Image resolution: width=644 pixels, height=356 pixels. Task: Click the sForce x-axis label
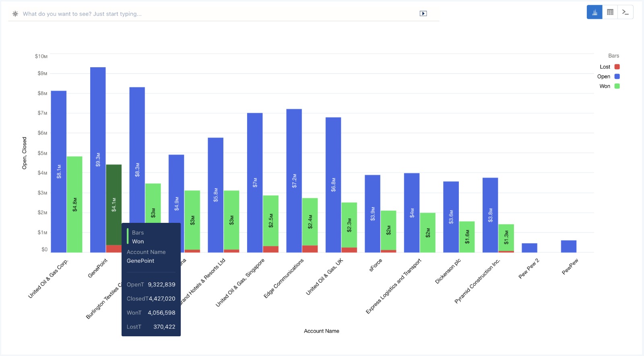[376, 265]
